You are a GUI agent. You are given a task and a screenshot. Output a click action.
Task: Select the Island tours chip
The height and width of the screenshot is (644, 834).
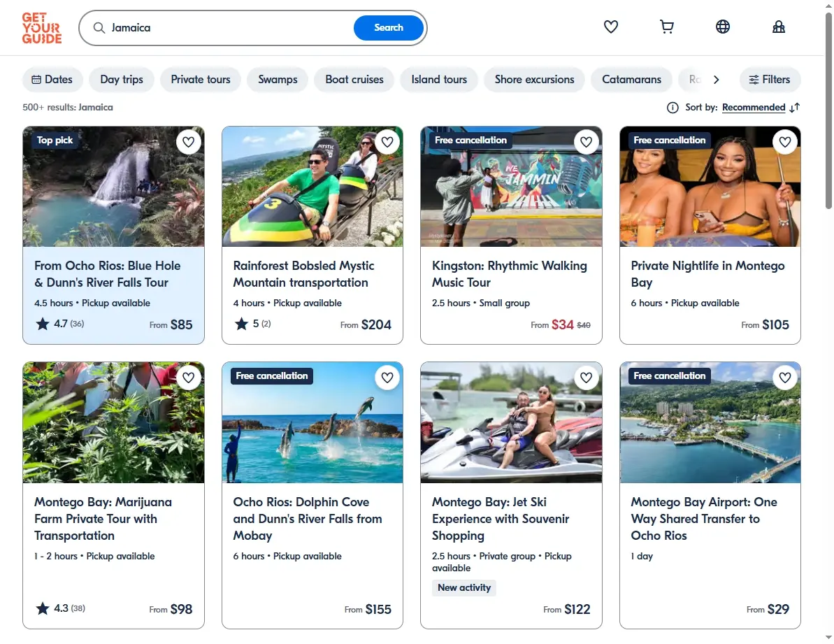click(439, 79)
